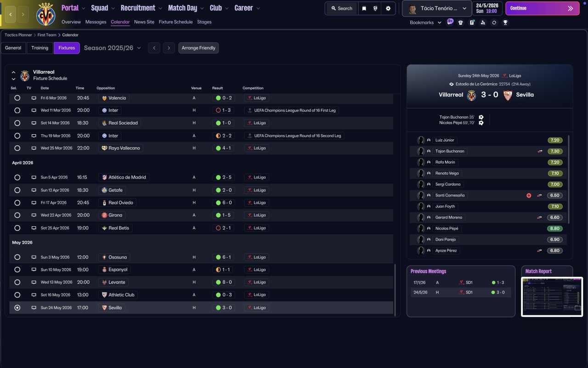Click the shirt icon in bookmarks bar
This screenshot has width=588, height=368.
[x=461, y=23]
